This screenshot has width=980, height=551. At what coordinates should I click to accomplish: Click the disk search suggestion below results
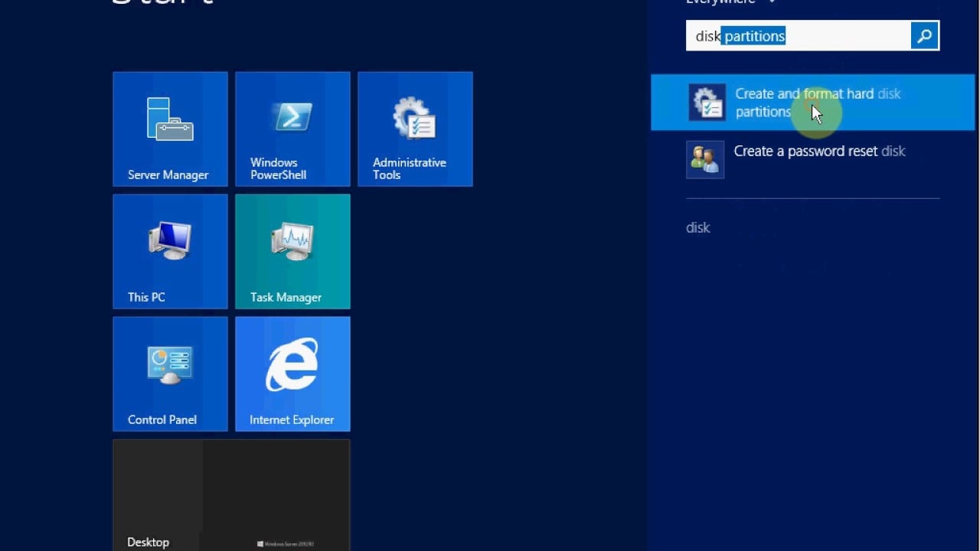point(697,227)
